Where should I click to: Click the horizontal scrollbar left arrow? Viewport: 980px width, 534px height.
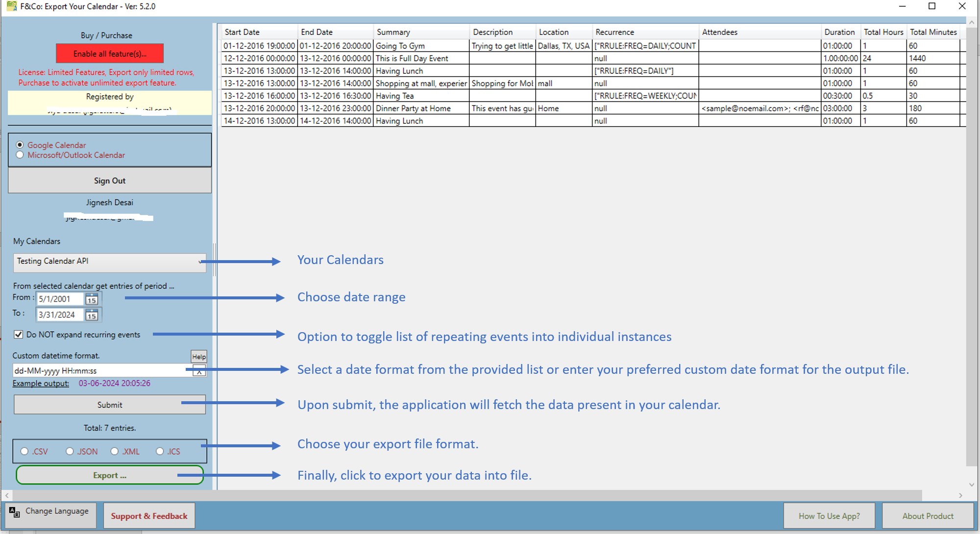pos(7,495)
